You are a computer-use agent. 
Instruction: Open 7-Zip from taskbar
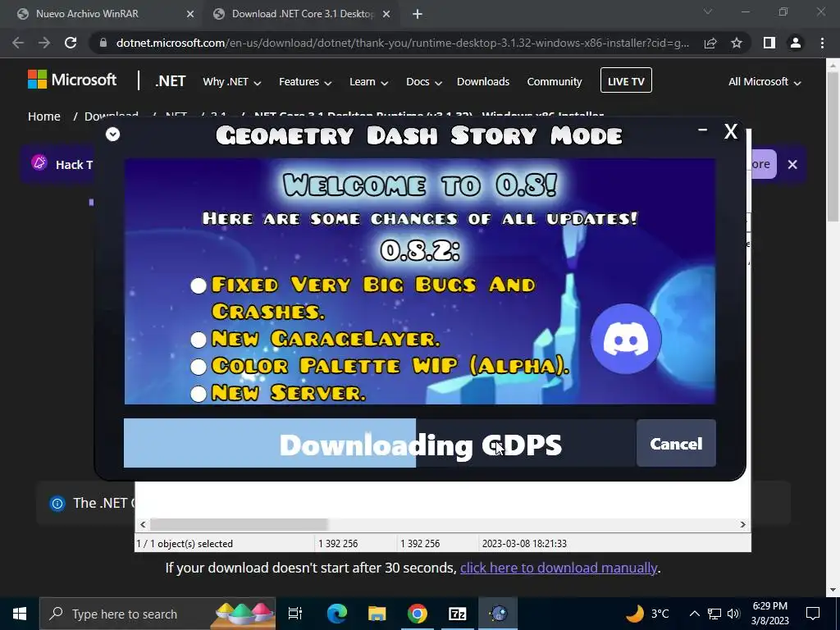(458, 614)
